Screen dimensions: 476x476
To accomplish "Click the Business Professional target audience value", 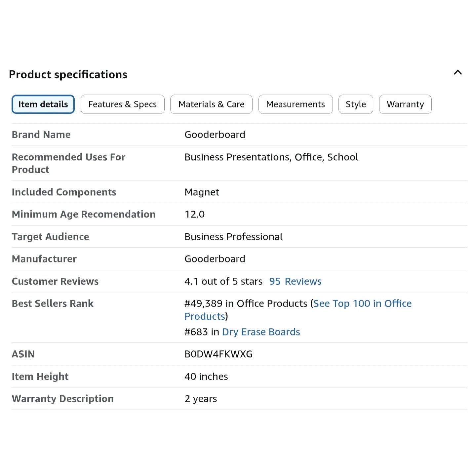I will point(233,237).
